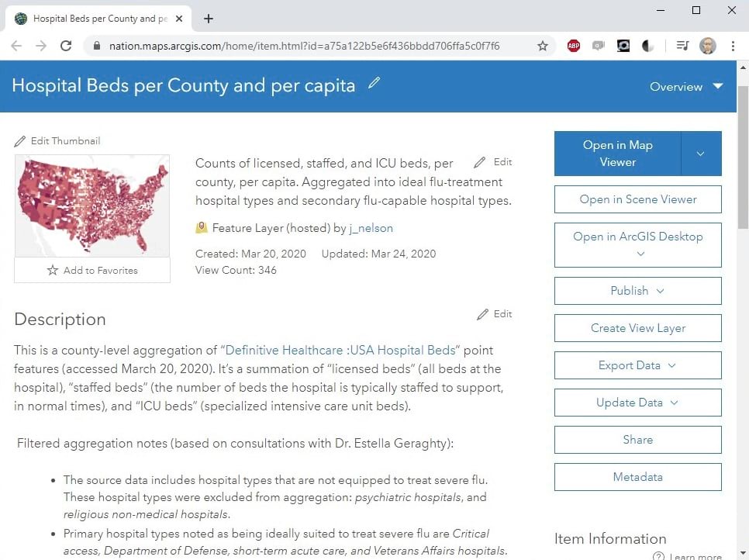The width and height of the screenshot is (749, 560).
Task: Open the ABP Adblock extension icon
Action: [x=574, y=46]
